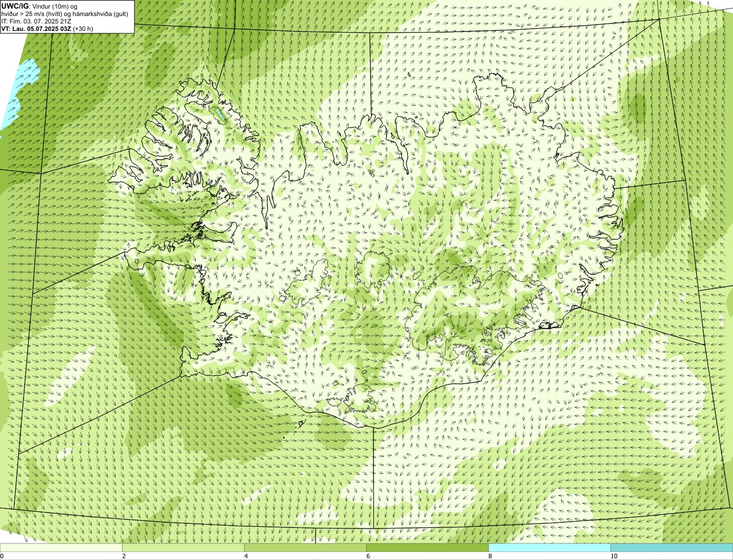
Task: Click the teal colorbar segment above 10
Action: click(672, 547)
